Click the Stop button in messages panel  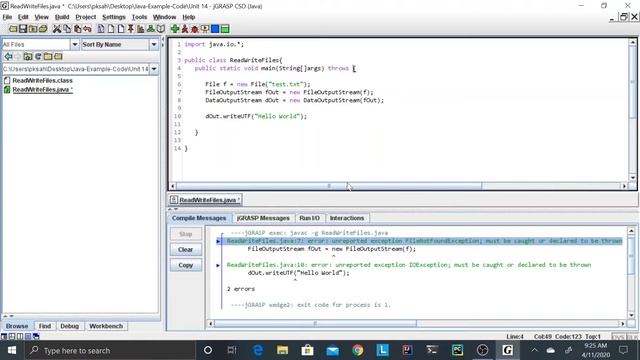click(x=186, y=234)
